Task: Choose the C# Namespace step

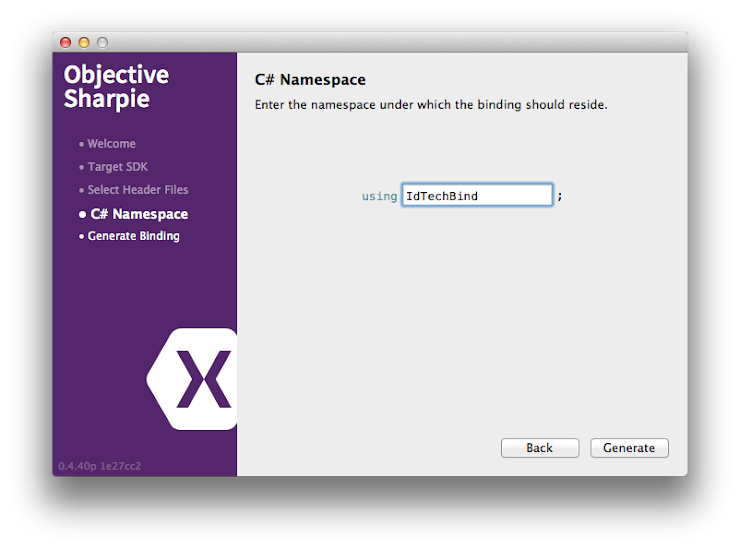Action: click(139, 214)
